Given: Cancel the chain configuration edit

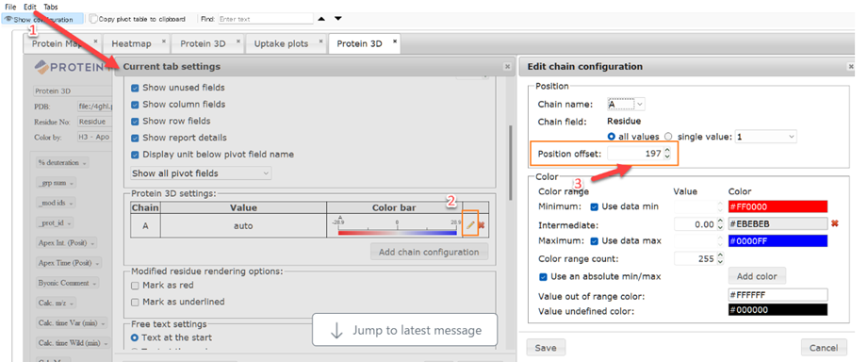Looking at the screenshot, I should point(823,347).
